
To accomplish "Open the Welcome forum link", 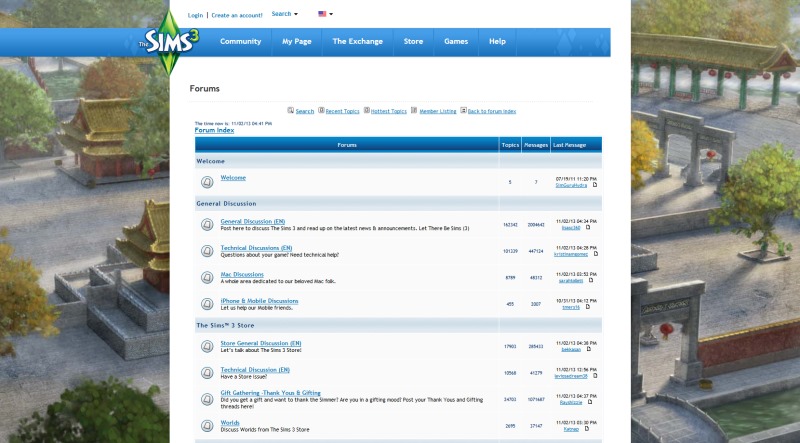I will [x=233, y=178].
